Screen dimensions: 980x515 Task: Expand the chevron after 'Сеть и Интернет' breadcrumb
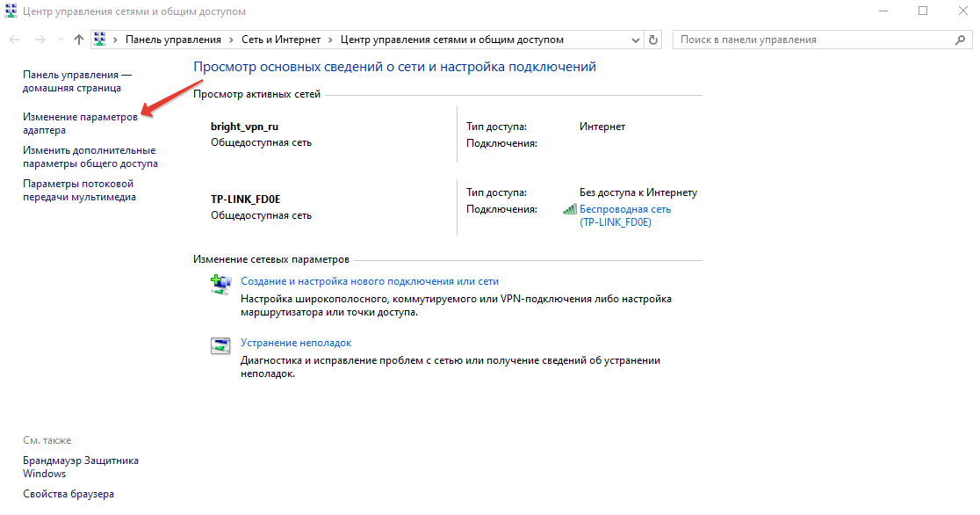point(330,40)
